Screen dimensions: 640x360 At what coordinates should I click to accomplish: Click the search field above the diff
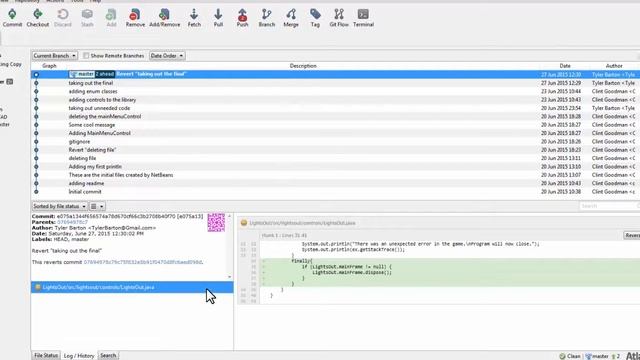coord(609,206)
